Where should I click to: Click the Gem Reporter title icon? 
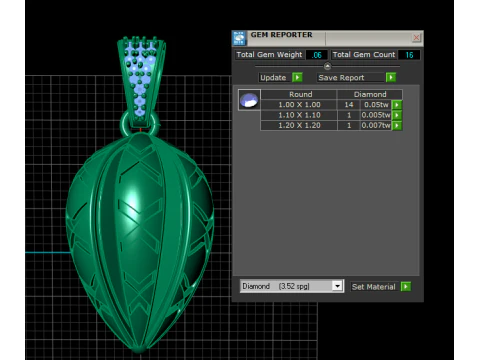coord(239,38)
